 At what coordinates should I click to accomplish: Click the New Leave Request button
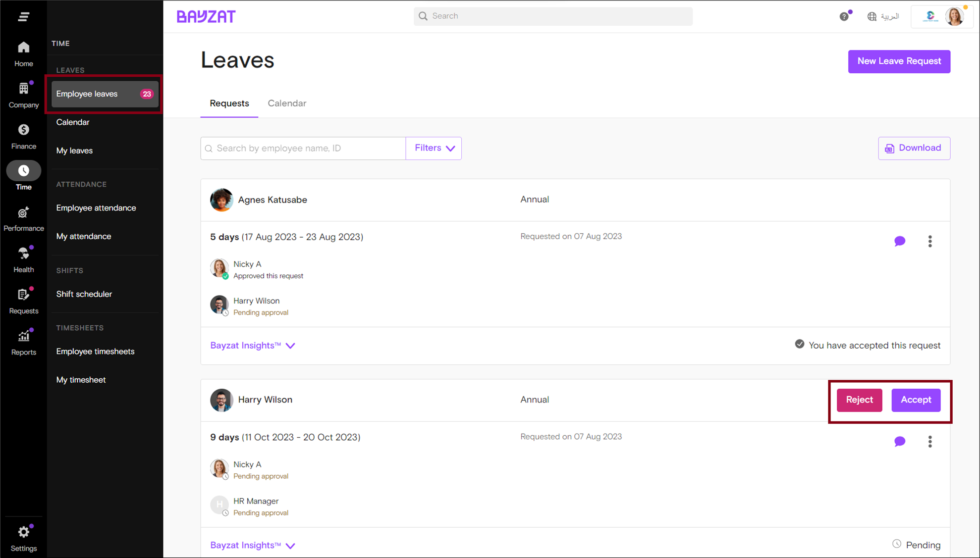[x=899, y=61]
